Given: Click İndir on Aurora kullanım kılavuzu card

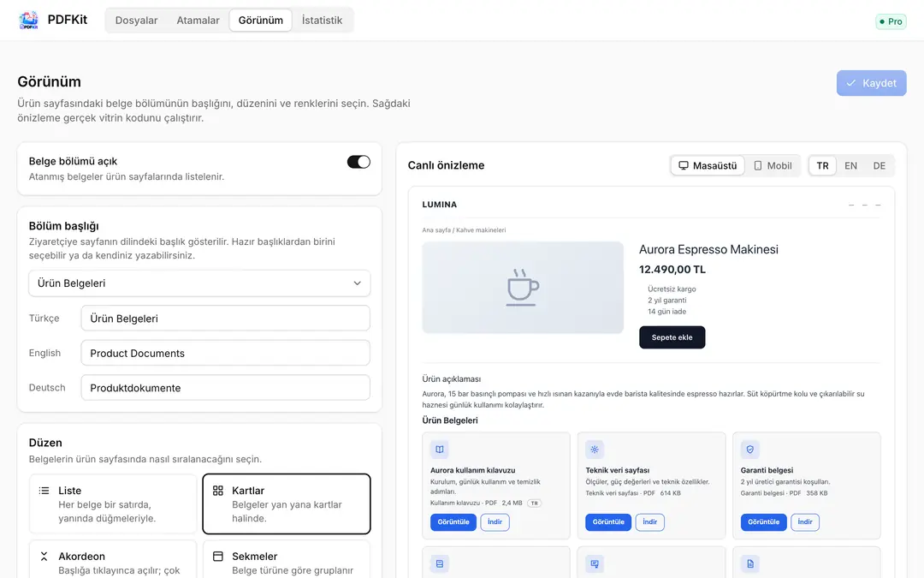Looking at the screenshot, I should click(x=495, y=522).
